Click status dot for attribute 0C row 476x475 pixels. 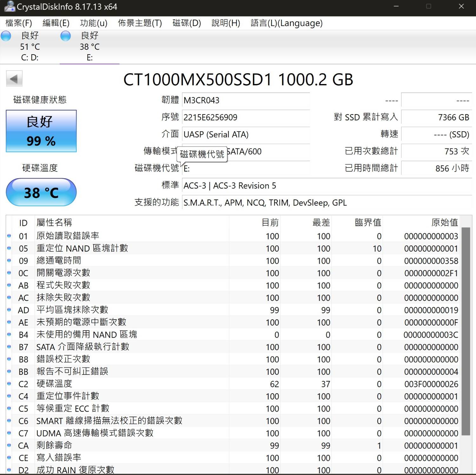pos(9,273)
